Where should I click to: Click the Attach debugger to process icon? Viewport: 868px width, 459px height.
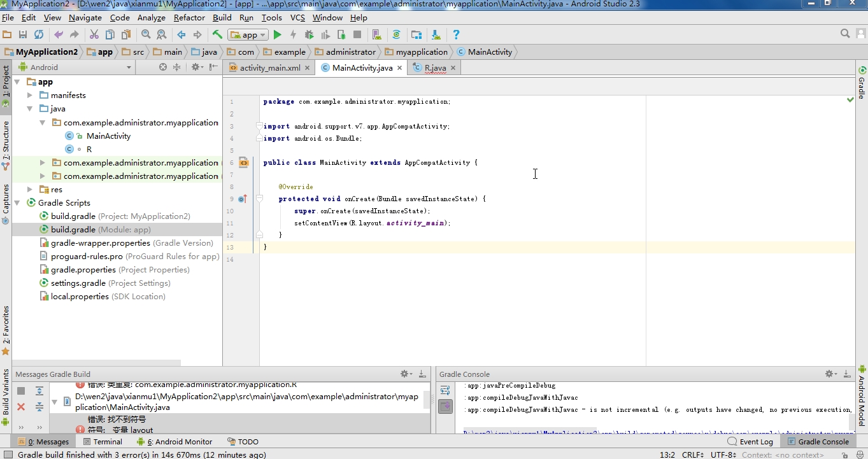pos(341,34)
